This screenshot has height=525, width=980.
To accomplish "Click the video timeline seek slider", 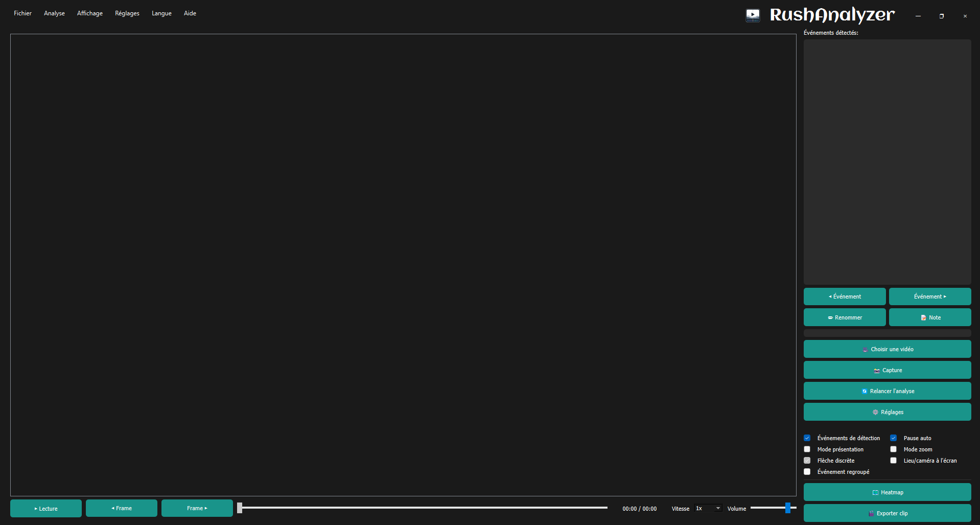I will (423, 508).
